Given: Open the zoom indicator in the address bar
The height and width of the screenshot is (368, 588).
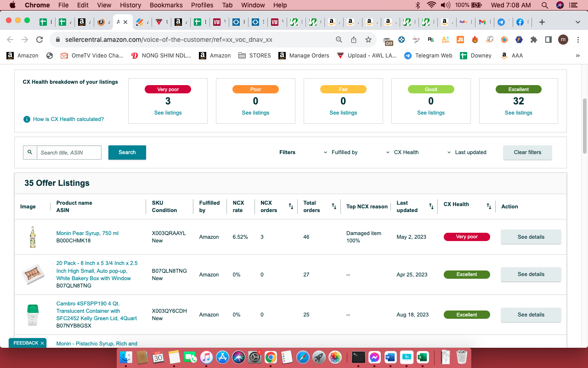Looking at the screenshot, I should click(x=339, y=40).
